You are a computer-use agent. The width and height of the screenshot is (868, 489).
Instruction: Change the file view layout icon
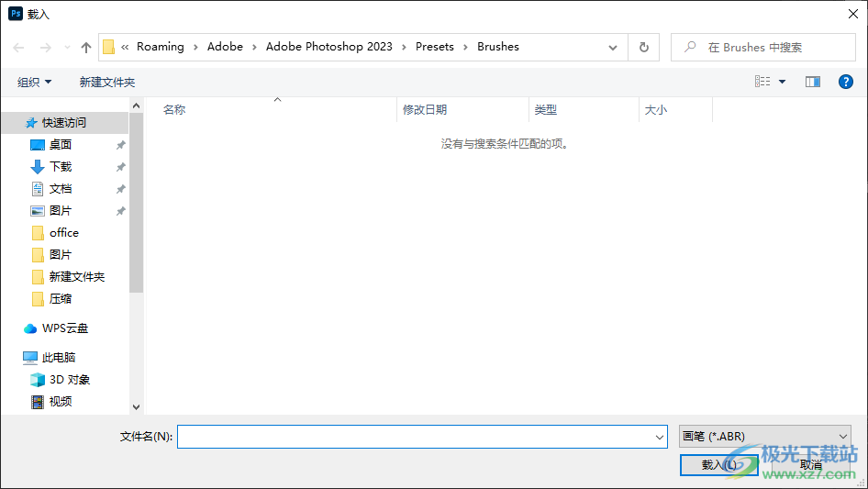(x=762, y=82)
